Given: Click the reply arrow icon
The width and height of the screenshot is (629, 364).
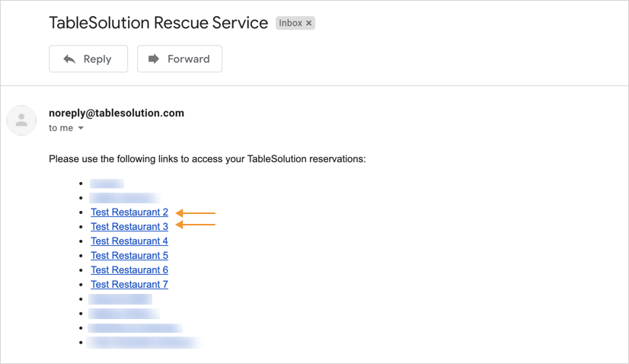Looking at the screenshot, I should [69, 59].
